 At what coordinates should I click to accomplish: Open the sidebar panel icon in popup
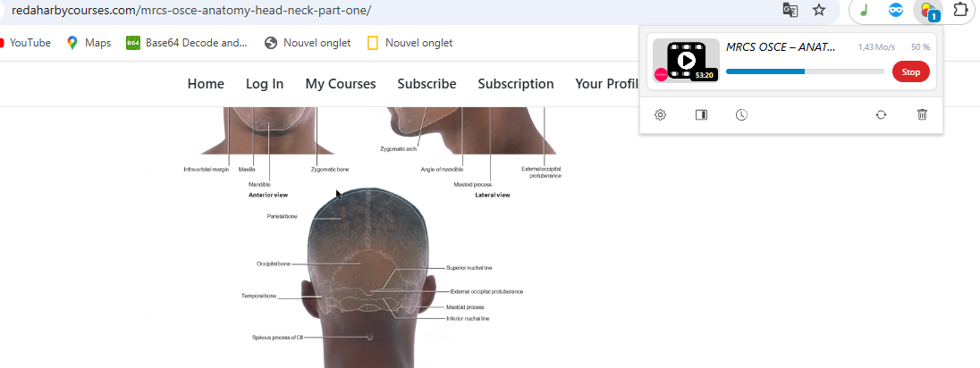tap(701, 115)
